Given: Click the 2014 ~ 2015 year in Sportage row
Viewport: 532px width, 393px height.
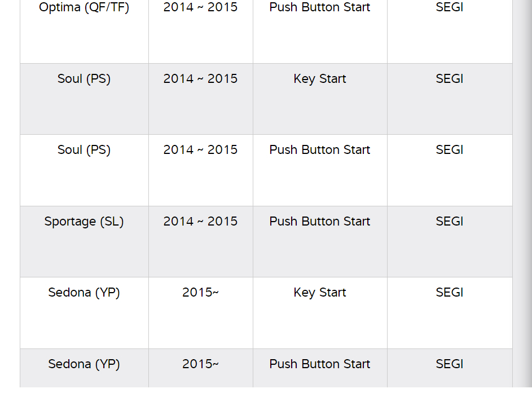Looking at the screenshot, I should (200, 222).
